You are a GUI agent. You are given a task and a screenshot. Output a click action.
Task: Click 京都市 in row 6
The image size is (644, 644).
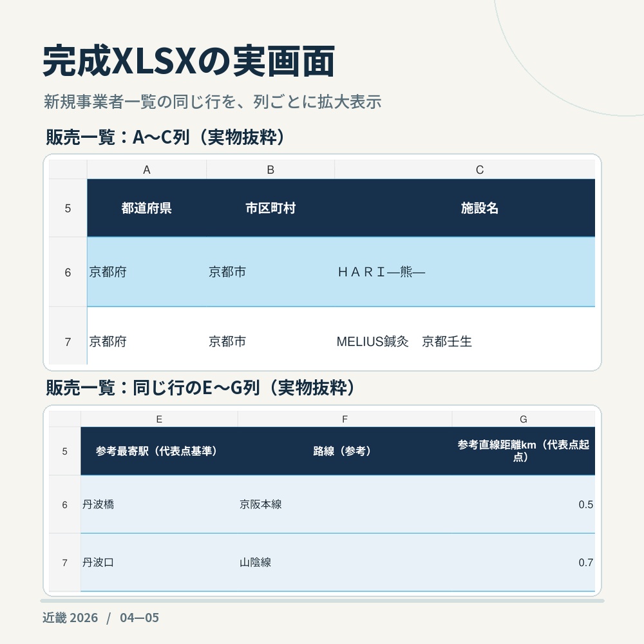click(270, 272)
